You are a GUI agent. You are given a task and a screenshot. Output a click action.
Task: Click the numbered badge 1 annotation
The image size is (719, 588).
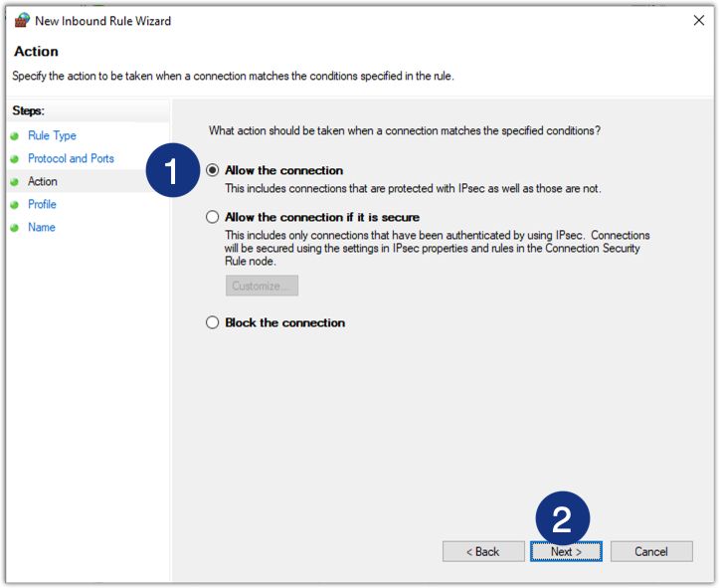tap(172, 171)
